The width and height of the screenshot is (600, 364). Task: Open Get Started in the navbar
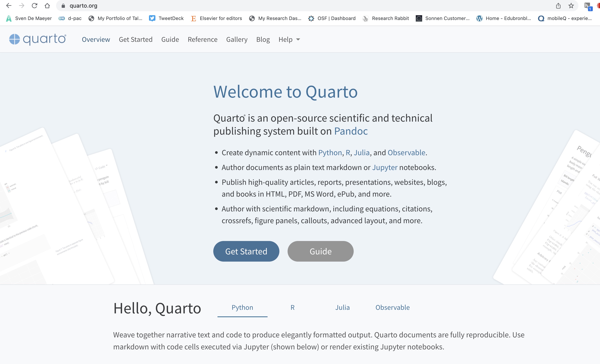(136, 39)
